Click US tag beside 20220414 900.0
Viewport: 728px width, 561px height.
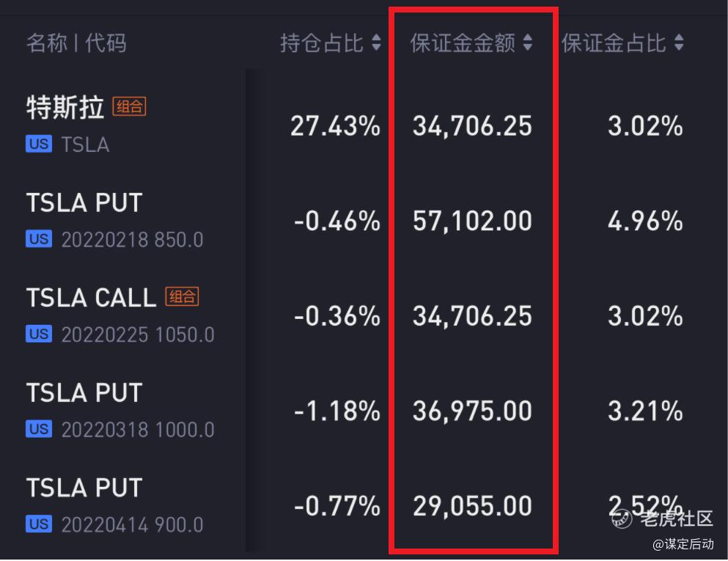click(39, 524)
